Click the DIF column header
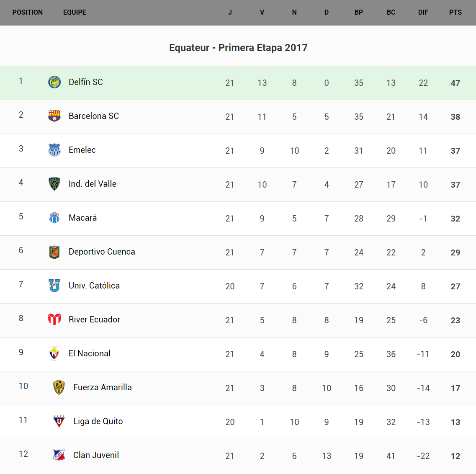The height and width of the screenshot is (474, 476). click(423, 13)
